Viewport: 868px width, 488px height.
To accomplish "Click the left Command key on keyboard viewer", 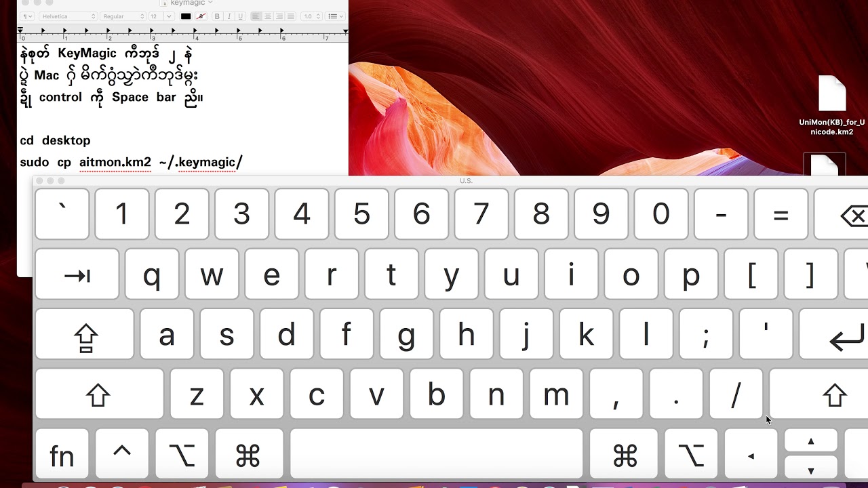I will click(x=249, y=454).
